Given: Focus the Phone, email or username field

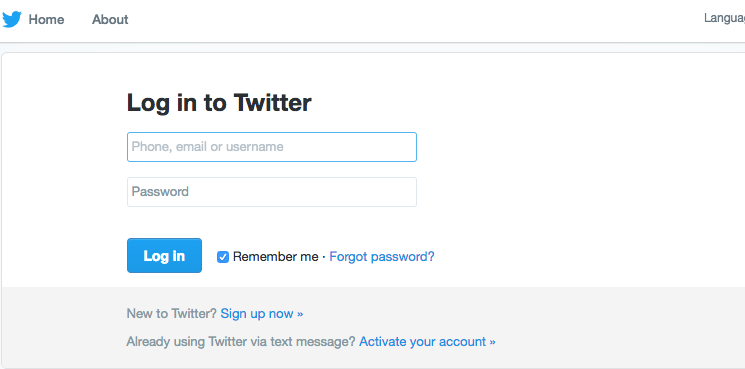Looking at the screenshot, I should 272,147.
